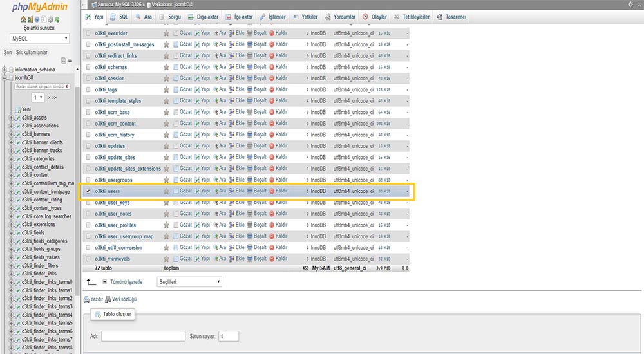644x354 pixels.
Task: Open the MySQL server selection dropdown
Action: pos(39,39)
